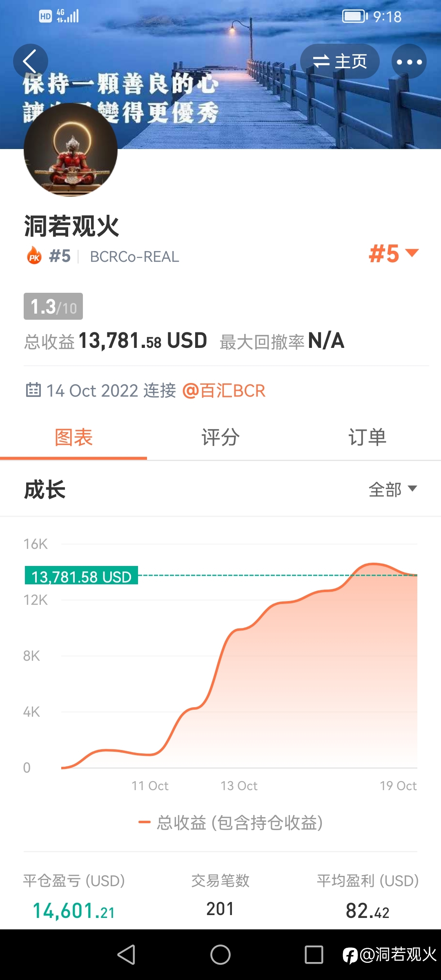Tap the 主页 switch button
The height and width of the screenshot is (980, 441).
click(x=340, y=61)
